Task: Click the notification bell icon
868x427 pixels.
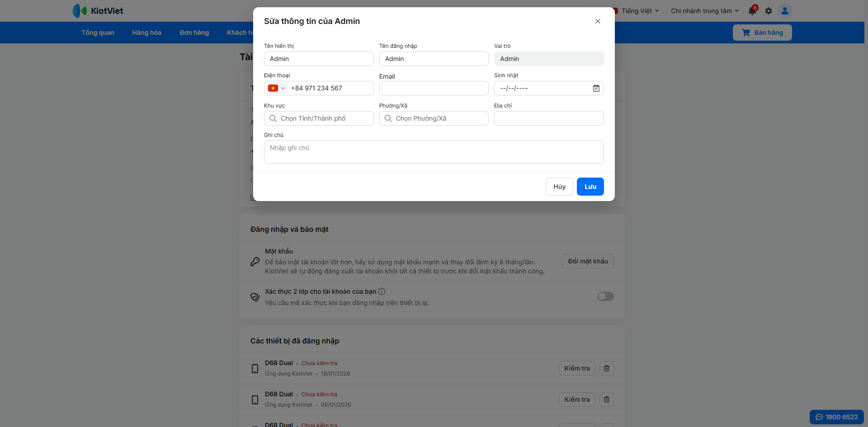Action: coord(752,11)
